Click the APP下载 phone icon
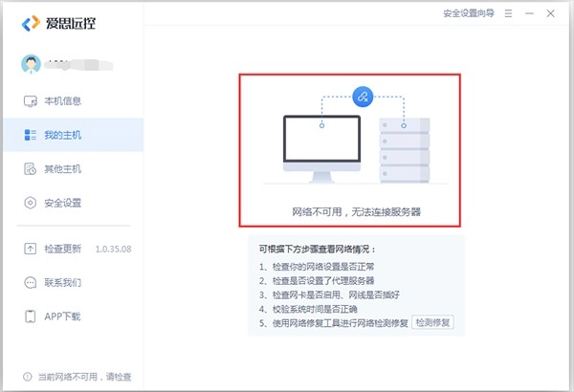Image resolution: width=574 pixels, height=392 pixels. [29, 316]
